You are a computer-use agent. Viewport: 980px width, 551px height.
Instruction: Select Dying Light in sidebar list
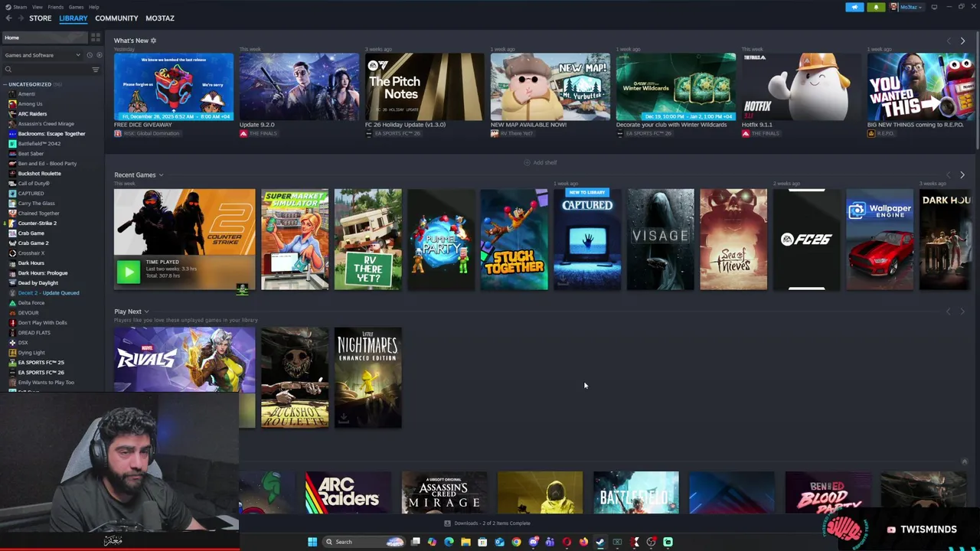tap(31, 353)
